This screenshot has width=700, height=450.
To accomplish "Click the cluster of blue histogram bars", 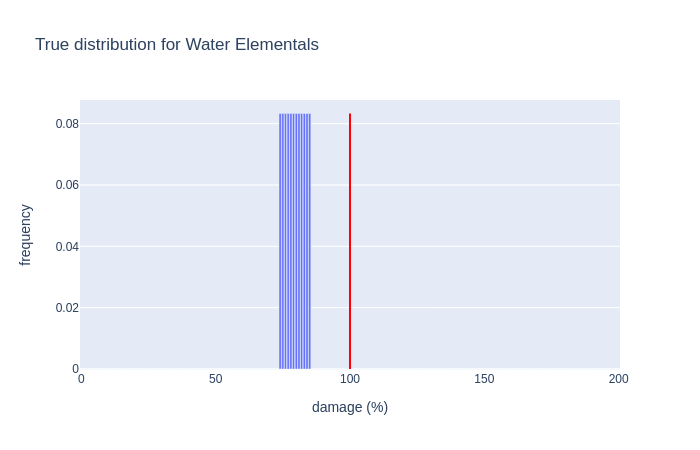I will (295, 240).
